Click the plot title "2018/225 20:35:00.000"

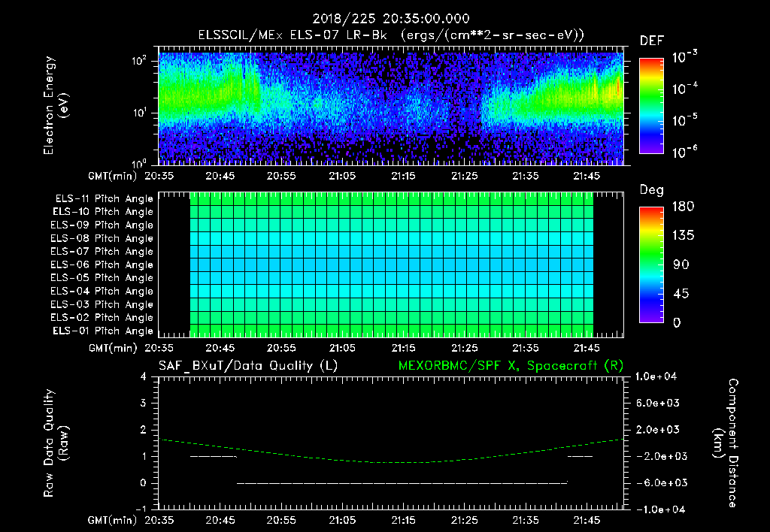coord(391,19)
